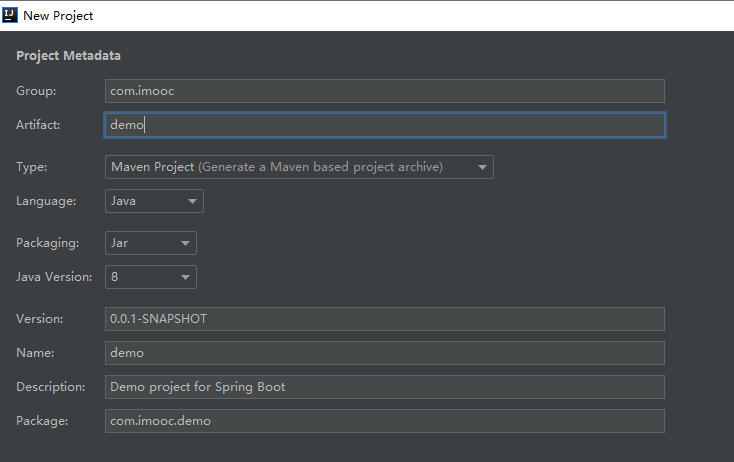Click the New Project window title text
The width and height of the screenshot is (734, 462).
[x=58, y=15]
